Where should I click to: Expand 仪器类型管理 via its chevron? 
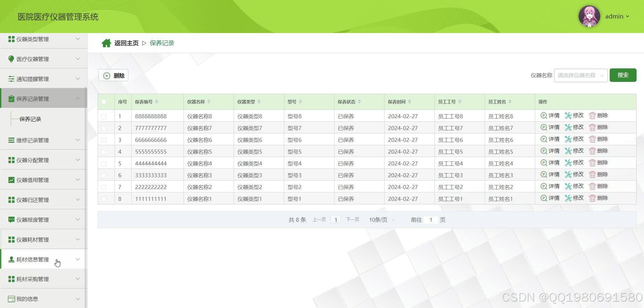[x=78, y=39]
